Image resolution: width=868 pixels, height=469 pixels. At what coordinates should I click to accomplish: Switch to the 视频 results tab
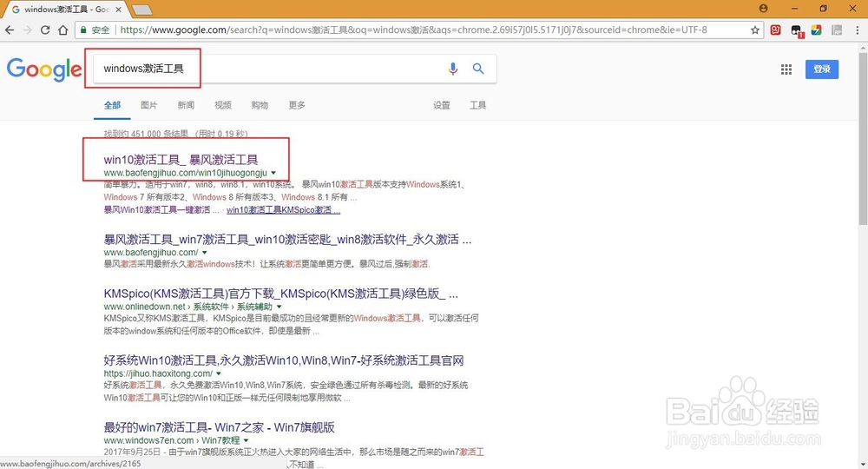coord(223,104)
